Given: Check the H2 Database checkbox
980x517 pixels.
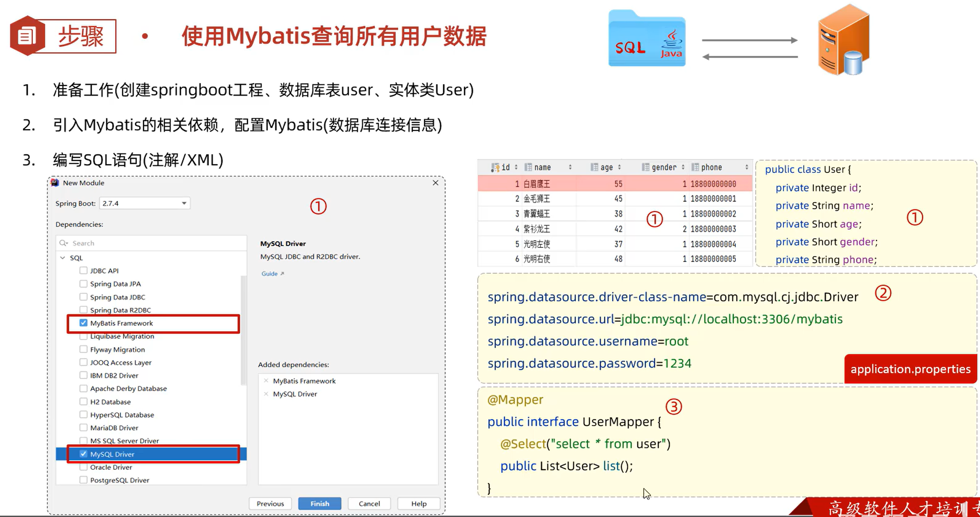Looking at the screenshot, I should tap(83, 401).
